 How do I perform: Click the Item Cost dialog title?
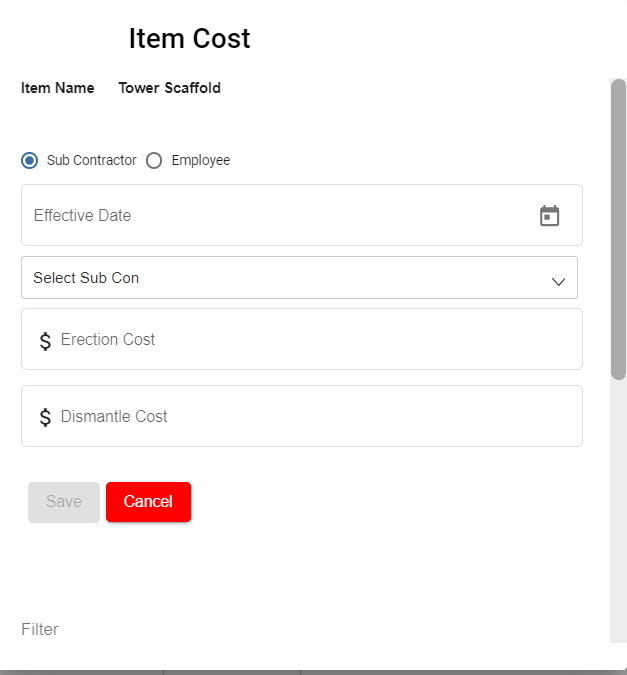pyautogui.click(x=189, y=39)
